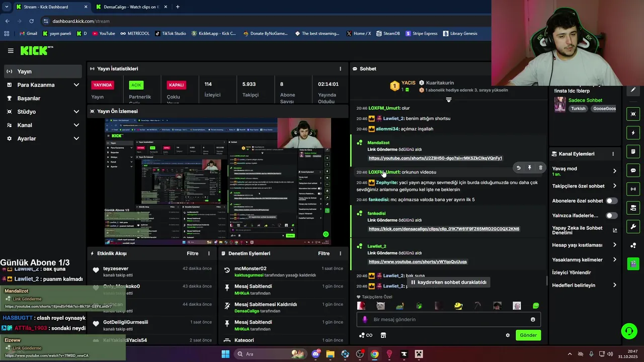Open Takipçilere özel sohbet options
This screenshot has width=644, height=362.
point(585,186)
